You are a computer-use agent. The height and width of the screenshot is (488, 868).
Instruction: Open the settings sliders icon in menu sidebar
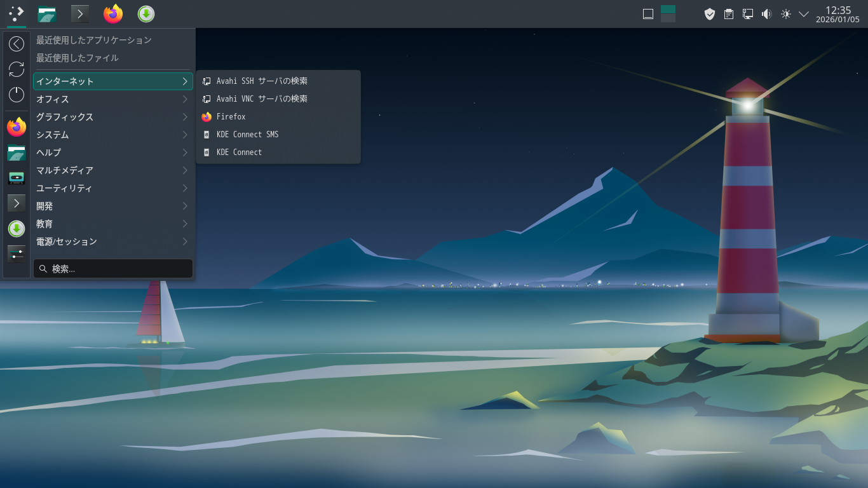pos(17,254)
